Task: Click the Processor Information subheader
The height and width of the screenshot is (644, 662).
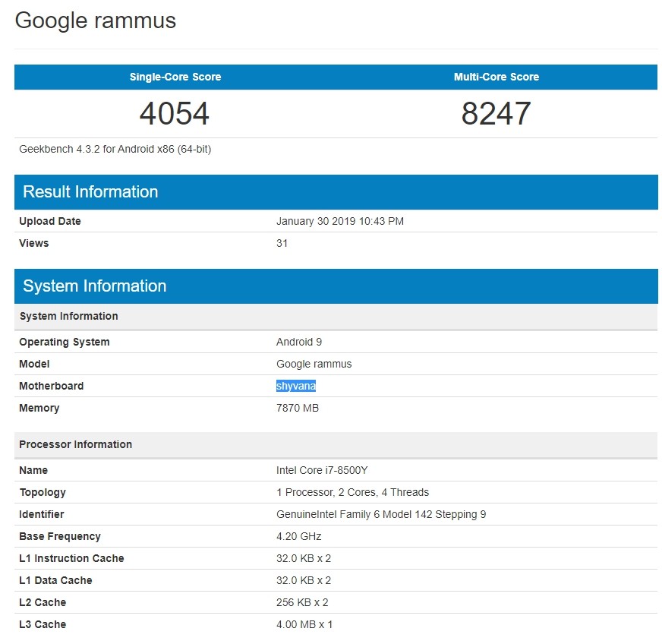Action: [75, 444]
